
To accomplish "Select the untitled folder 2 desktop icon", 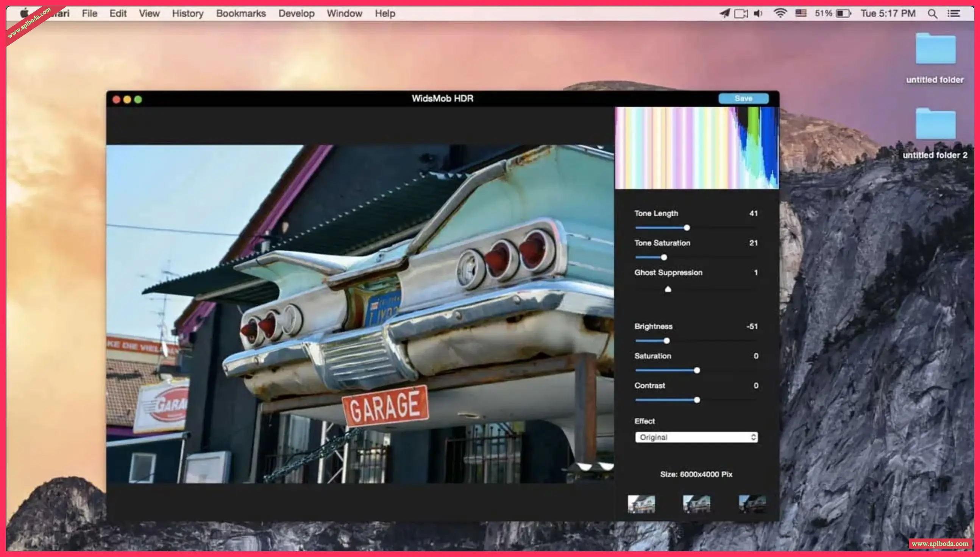I will click(935, 125).
